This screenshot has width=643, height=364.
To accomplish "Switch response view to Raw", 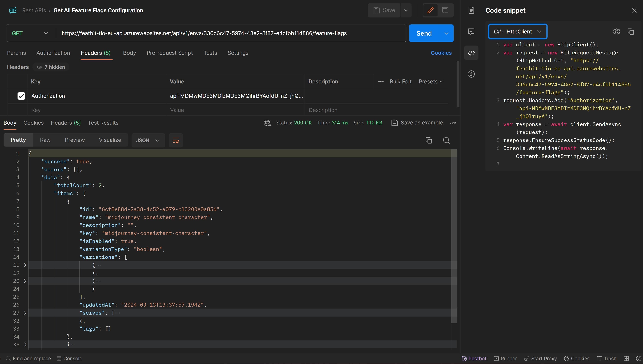I will click(x=45, y=140).
